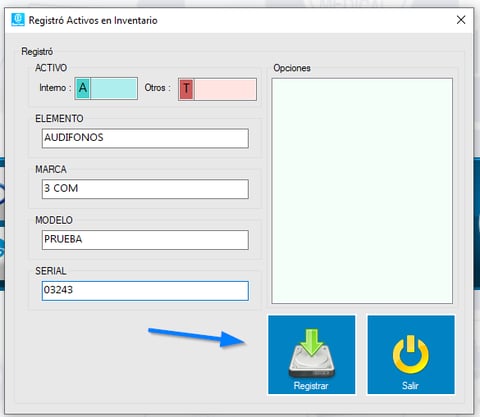The height and width of the screenshot is (417, 480).
Task: Click the MODELO field containing PRUEBA
Action: (145, 240)
